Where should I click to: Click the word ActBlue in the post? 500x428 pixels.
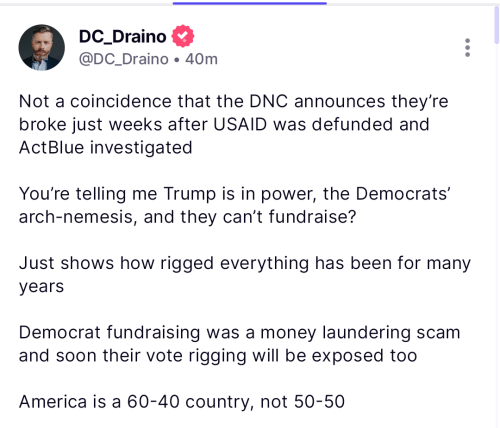point(51,147)
